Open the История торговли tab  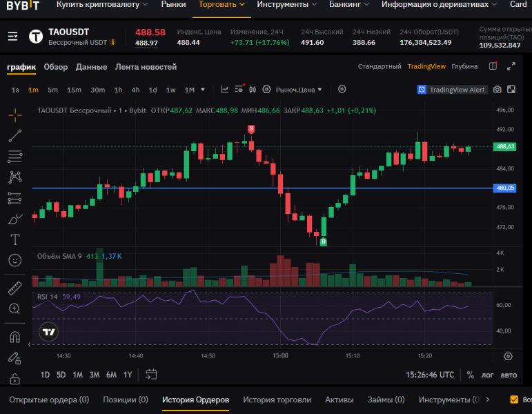coord(277,400)
